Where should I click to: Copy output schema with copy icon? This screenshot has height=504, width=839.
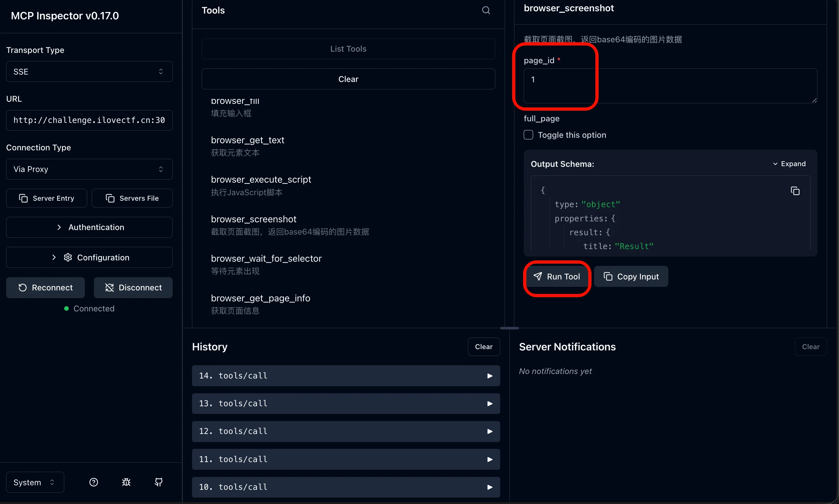(795, 191)
